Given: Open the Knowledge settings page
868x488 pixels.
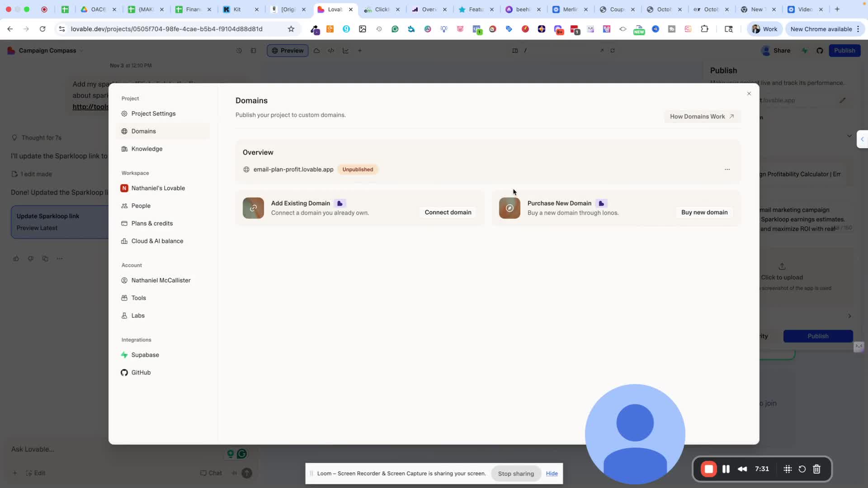Looking at the screenshot, I should 146,149.
